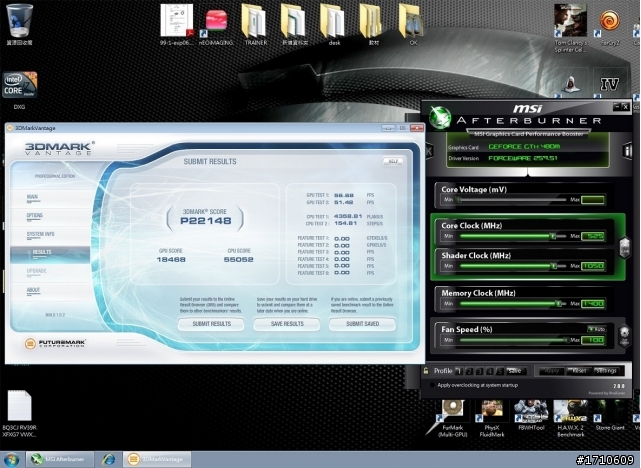The image size is (641, 468).
Task: Select Afterburner profile slot 2
Action: tap(469, 371)
